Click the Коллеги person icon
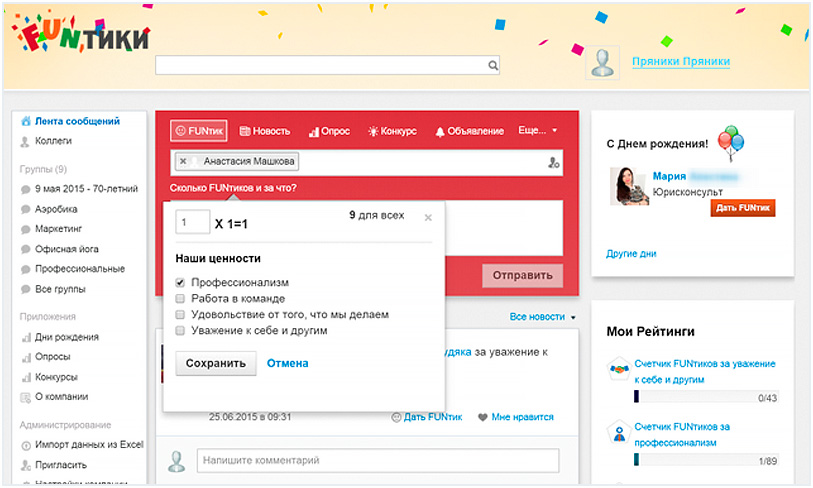This screenshot has height=488, width=813. (25, 142)
